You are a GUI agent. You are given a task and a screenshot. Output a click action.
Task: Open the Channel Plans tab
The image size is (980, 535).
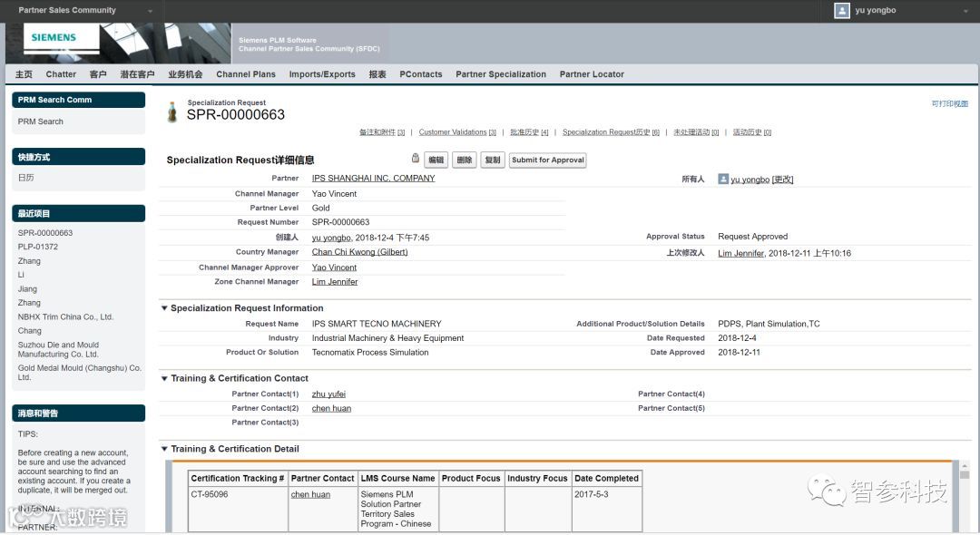[x=246, y=74]
